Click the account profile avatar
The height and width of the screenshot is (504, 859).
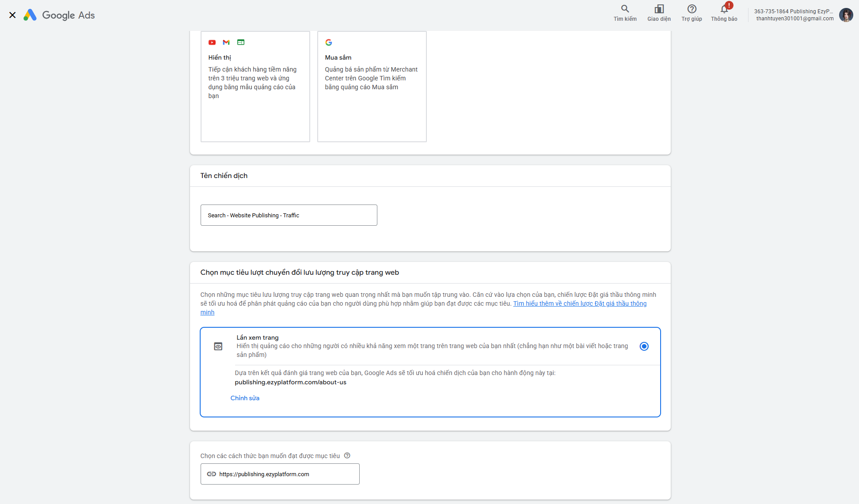pyautogui.click(x=846, y=15)
